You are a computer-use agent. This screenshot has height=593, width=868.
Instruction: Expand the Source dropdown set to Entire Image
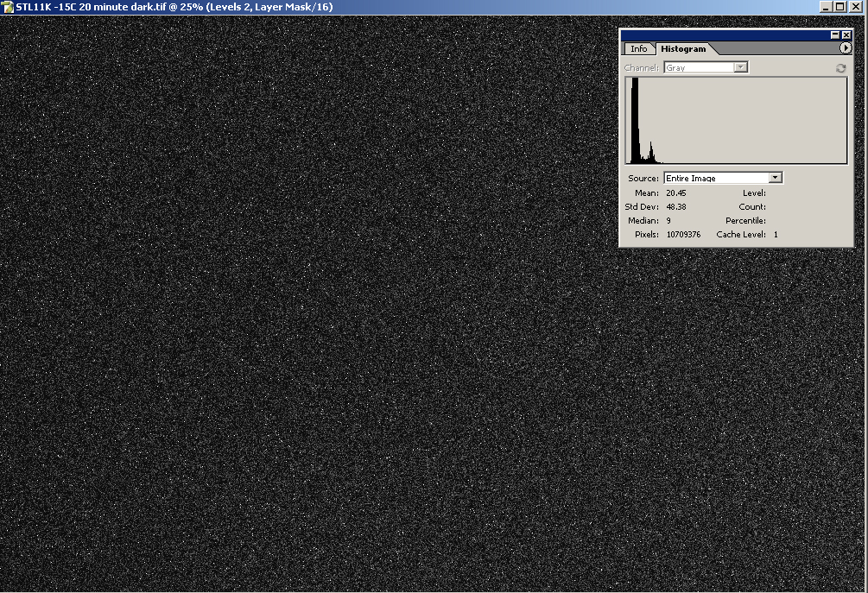point(723,178)
